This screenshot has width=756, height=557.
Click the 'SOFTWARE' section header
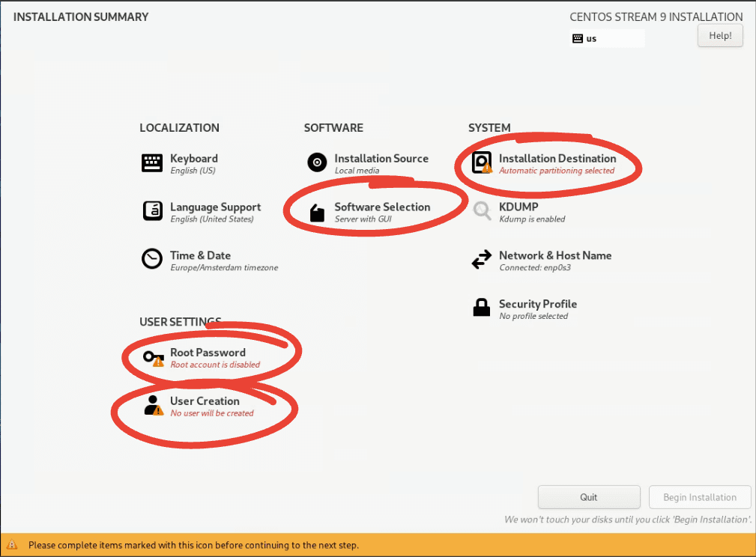coord(333,128)
